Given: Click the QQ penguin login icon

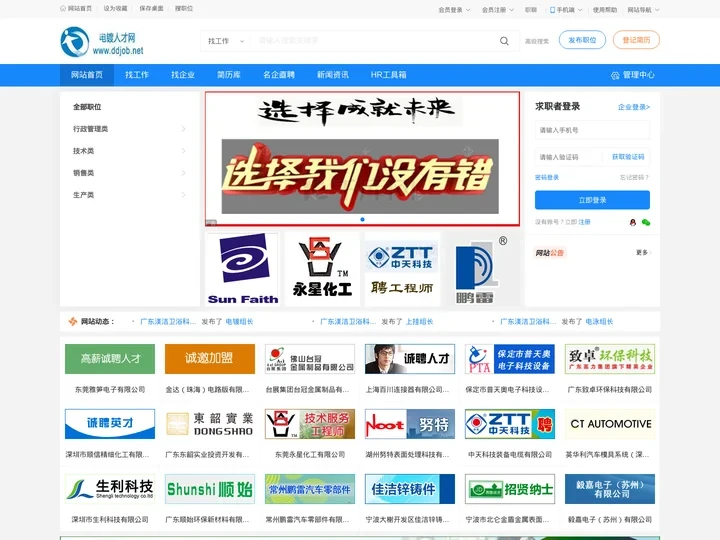Looking at the screenshot, I should point(633,222).
